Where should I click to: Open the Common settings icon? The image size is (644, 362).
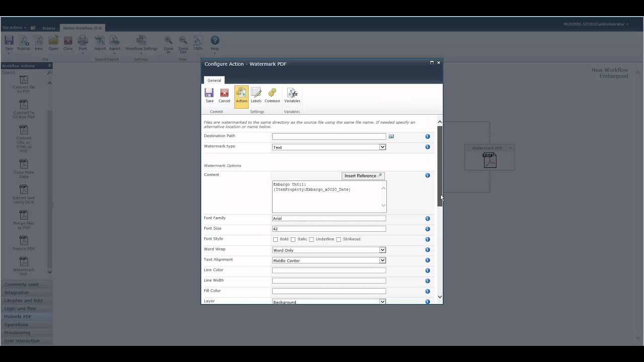tap(272, 96)
